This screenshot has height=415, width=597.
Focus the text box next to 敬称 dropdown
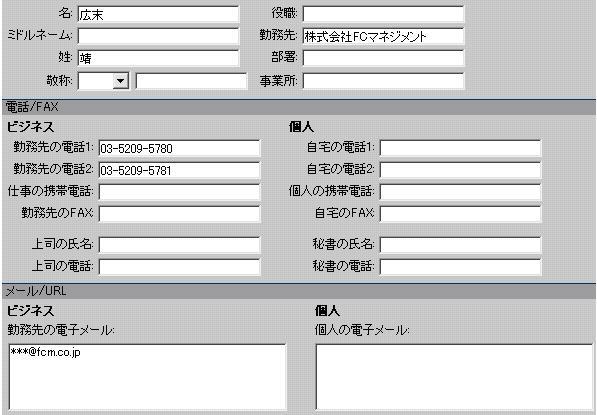(191, 81)
